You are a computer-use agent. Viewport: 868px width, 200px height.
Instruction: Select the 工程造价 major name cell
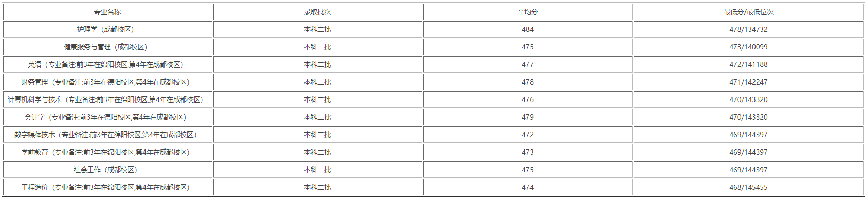107,187
